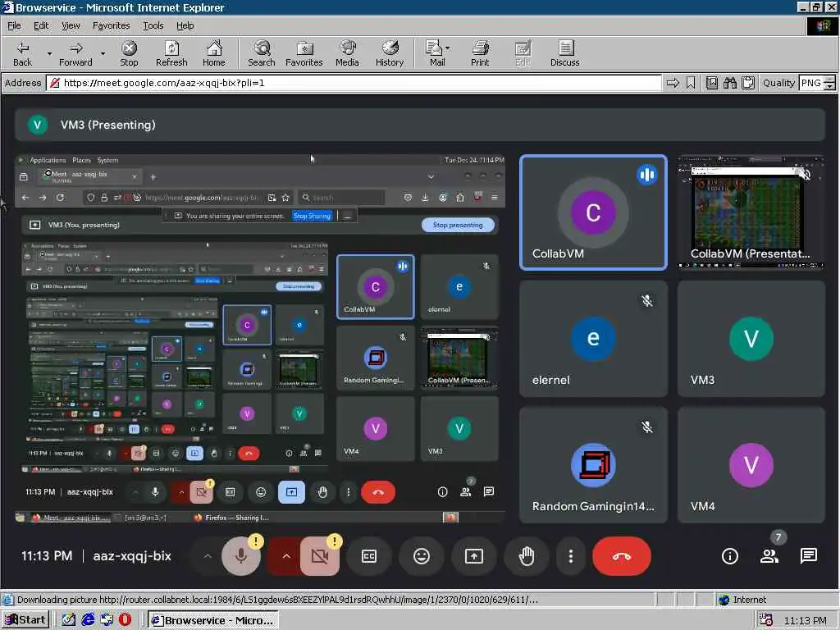Open the File menu

[x=14, y=25]
